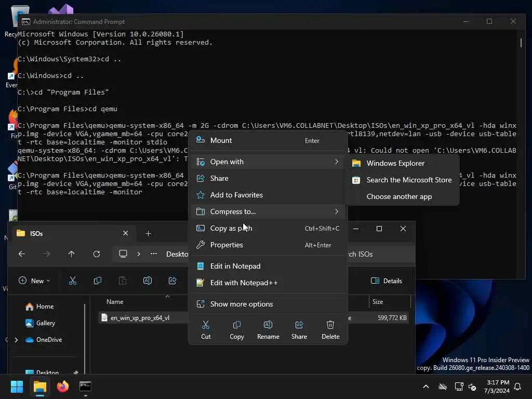
Task: Open Properties from the context menu
Action: pos(268,245)
